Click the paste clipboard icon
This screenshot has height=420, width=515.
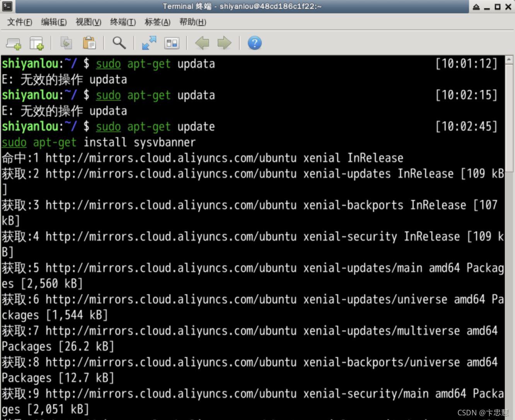coord(89,43)
